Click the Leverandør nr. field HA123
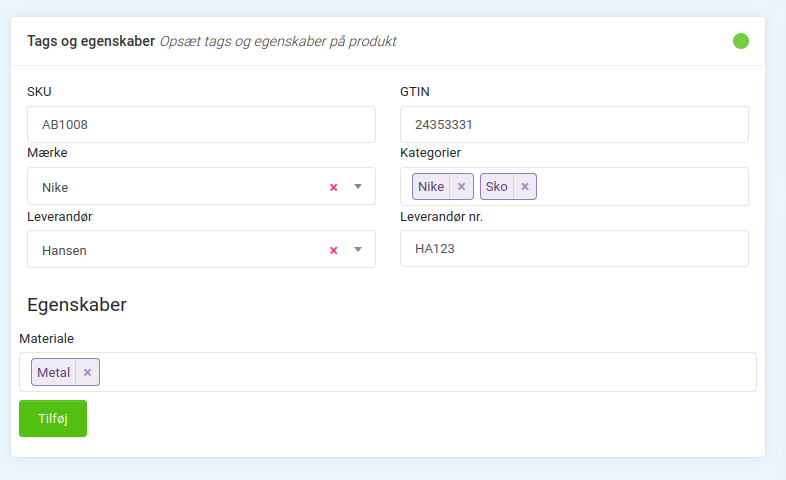 (x=573, y=249)
